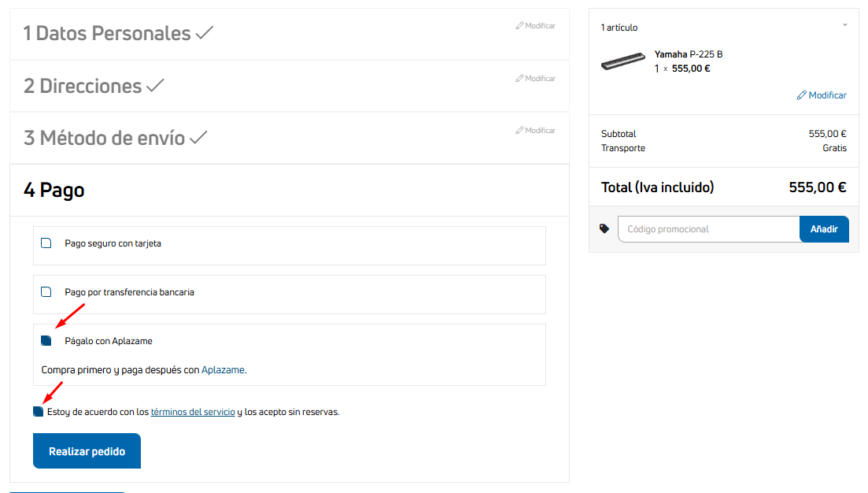Click the promo code tag icon

604,228
